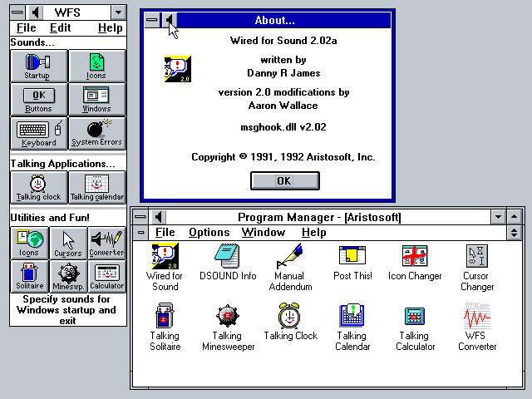The height and width of the screenshot is (399, 532).
Task: Select the Keyboard sounds button
Action: tap(39, 133)
